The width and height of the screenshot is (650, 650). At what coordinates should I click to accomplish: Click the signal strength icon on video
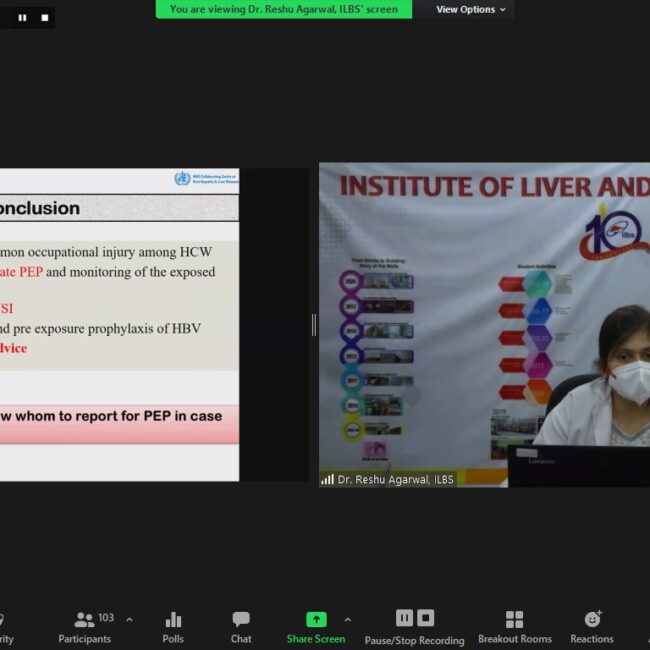(x=327, y=480)
